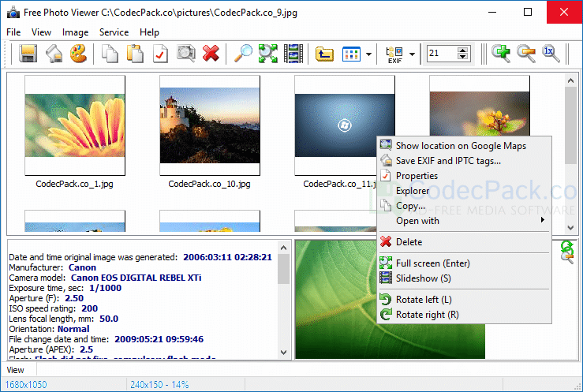Click the Paste clipboard toolbar icon
The image size is (583, 392).
point(135,54)
